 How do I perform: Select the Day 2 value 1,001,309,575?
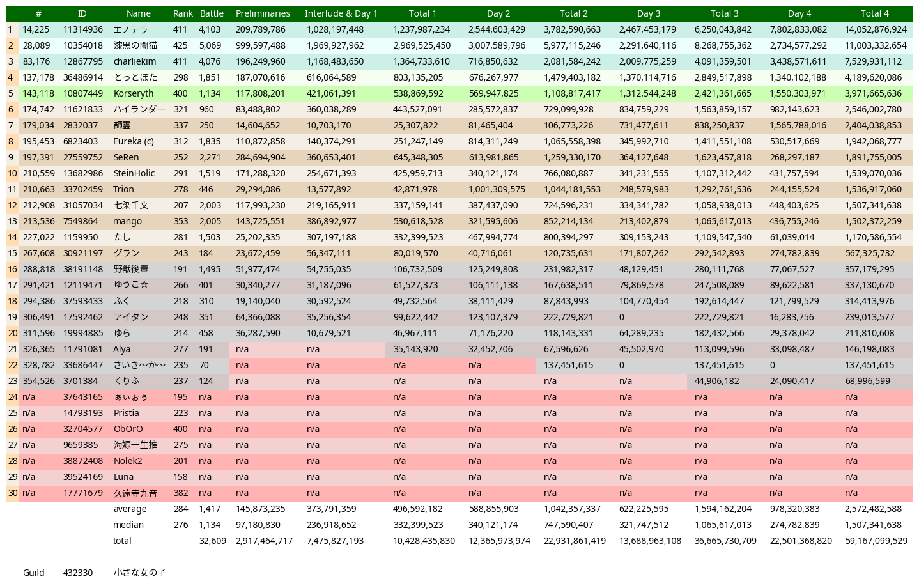pyautogui.click(x=497, y=189)
